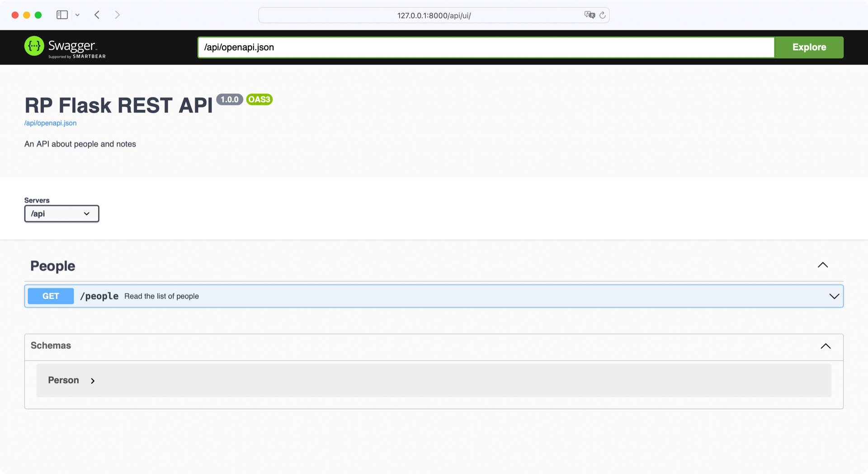Collapse the Schemas section
868x474 pixels.
pyautogui.click(x=826, y=346)
